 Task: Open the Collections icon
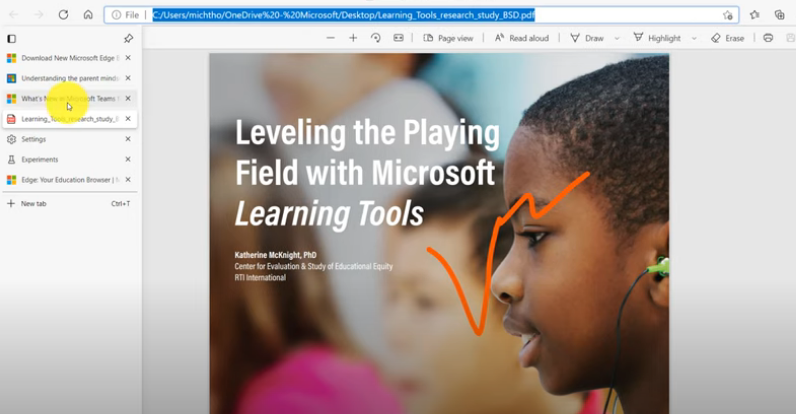779,15
